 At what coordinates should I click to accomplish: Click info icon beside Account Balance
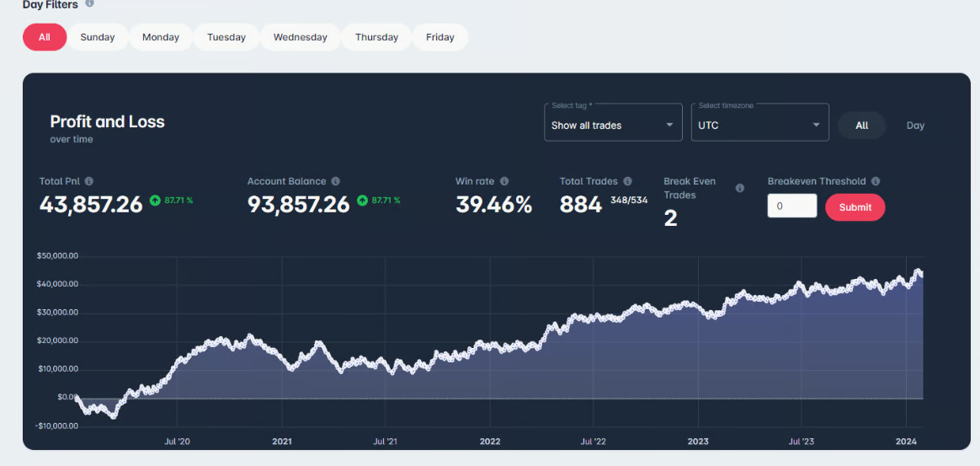point(335,181)
